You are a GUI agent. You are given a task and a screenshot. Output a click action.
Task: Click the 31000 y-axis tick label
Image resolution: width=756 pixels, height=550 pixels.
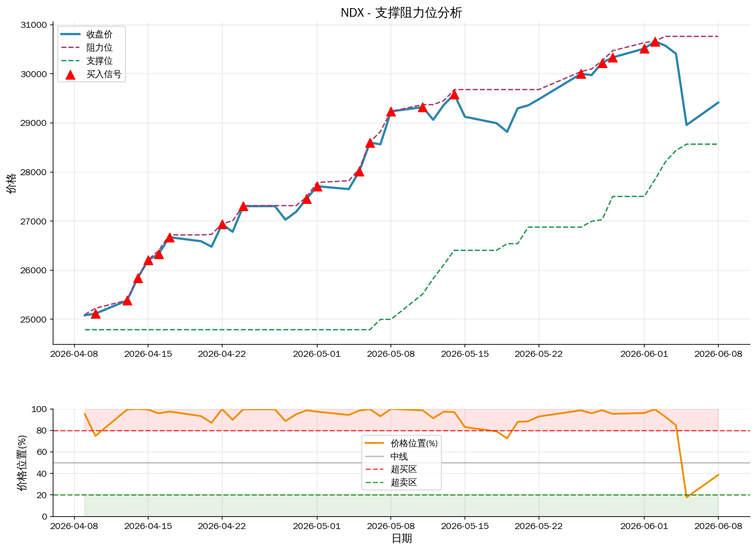pos(34,25)
